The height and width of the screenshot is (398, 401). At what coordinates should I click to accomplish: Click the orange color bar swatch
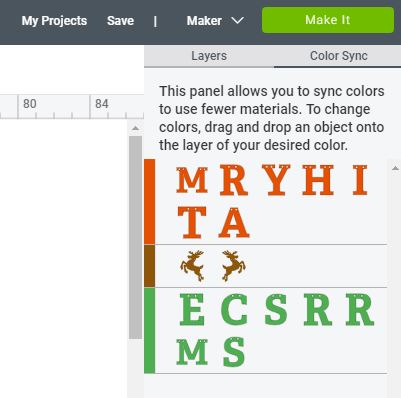point(149,202)
